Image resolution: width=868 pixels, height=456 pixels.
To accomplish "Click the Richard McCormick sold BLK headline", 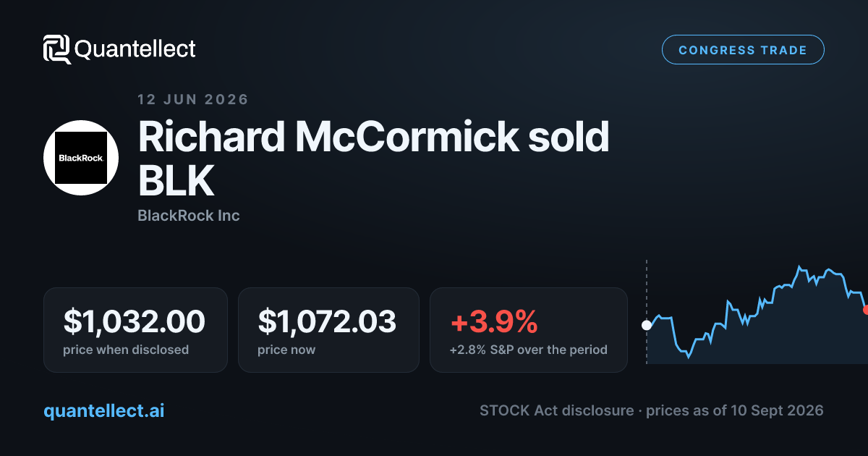I will pos(373,159).
